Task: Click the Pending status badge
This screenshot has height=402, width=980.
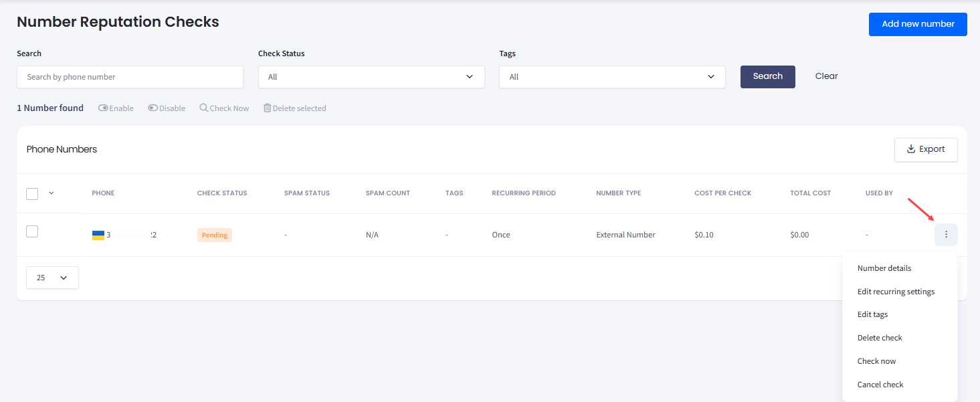Action: pos(215,235)
